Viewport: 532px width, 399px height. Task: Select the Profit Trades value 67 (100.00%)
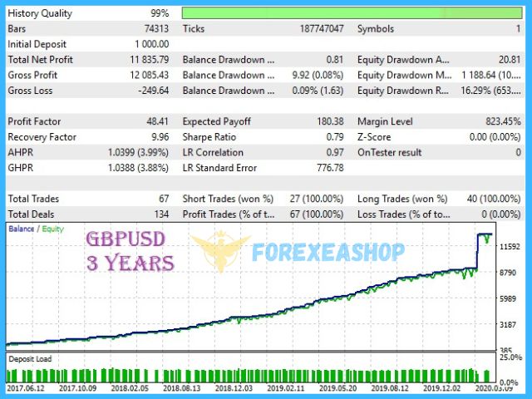click(x=317, y=214)
